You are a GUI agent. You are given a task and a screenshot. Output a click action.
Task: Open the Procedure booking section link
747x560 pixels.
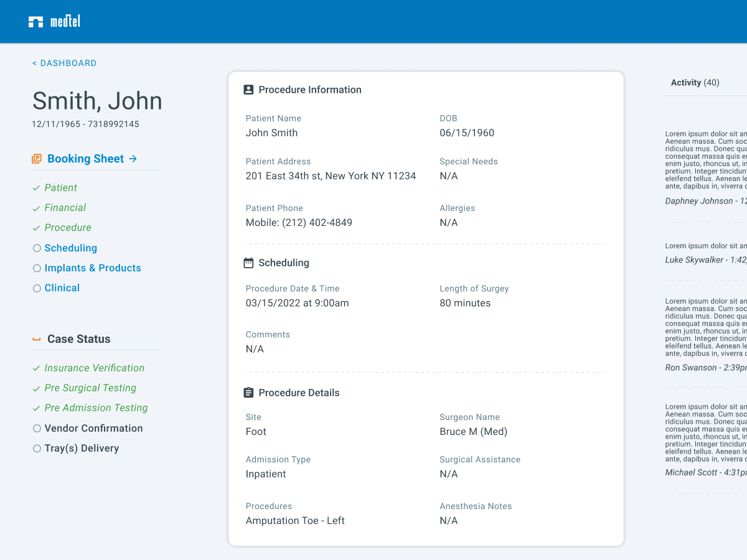coord(68,228)
